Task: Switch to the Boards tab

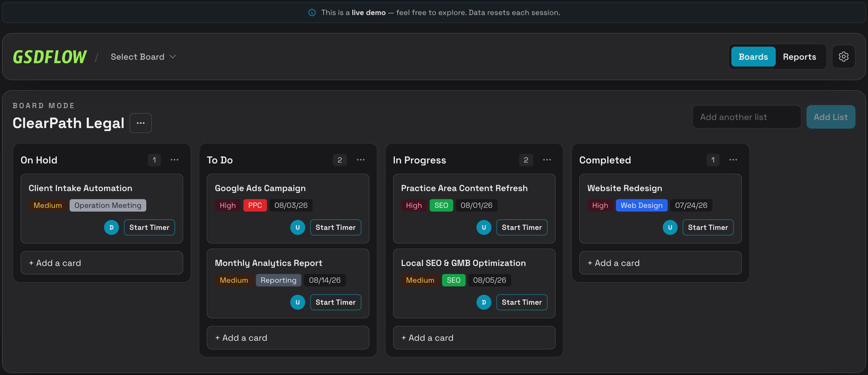Action: (753, 57)
